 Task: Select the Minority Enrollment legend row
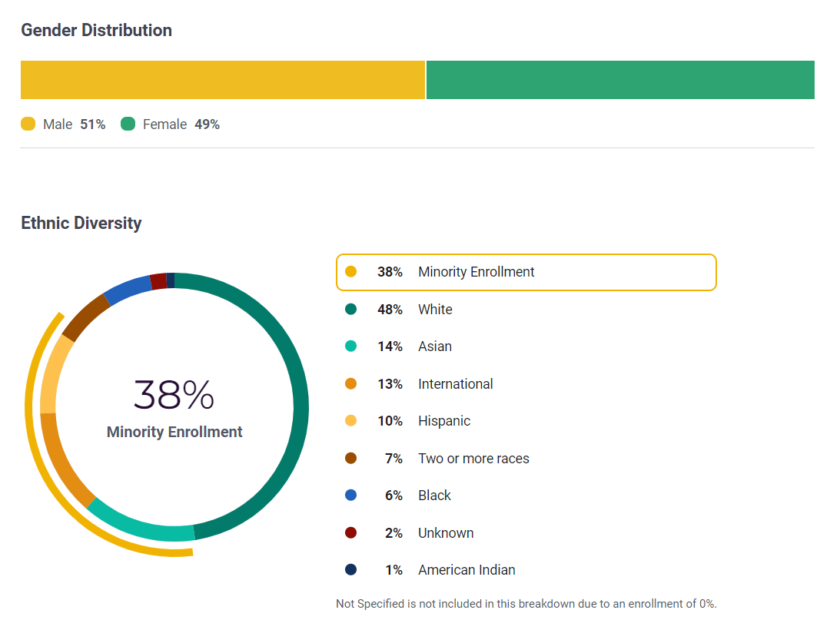tap(526, 272)
